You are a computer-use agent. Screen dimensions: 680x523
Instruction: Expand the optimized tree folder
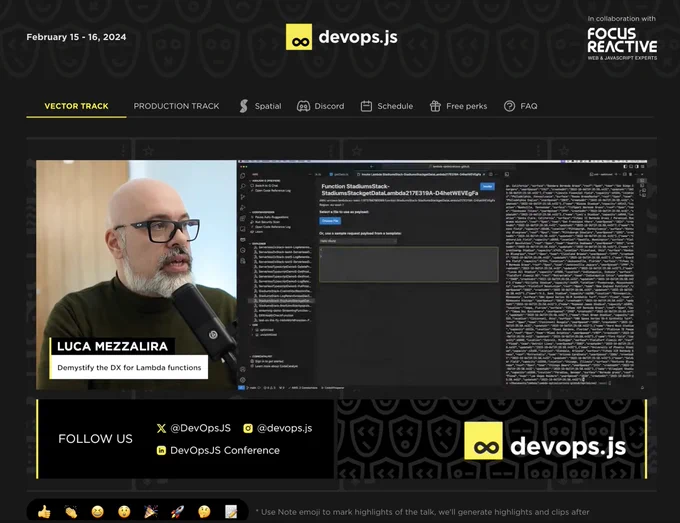(263, 330)
